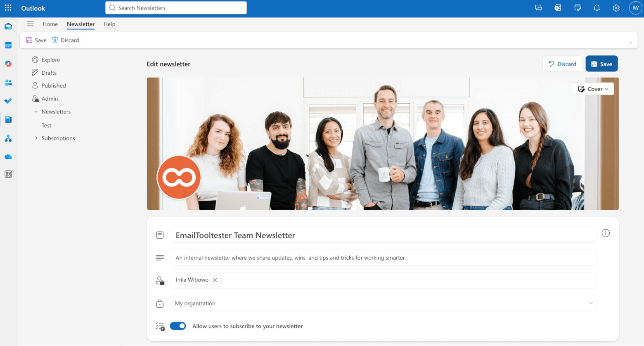Open the Mail app icon
Screen dimensions: 644x346
pos(8,26)
